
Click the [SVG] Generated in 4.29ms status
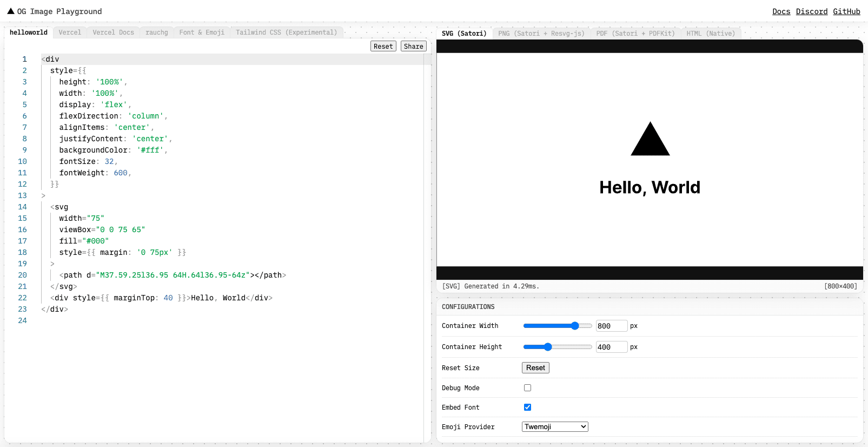click(491, 286)
